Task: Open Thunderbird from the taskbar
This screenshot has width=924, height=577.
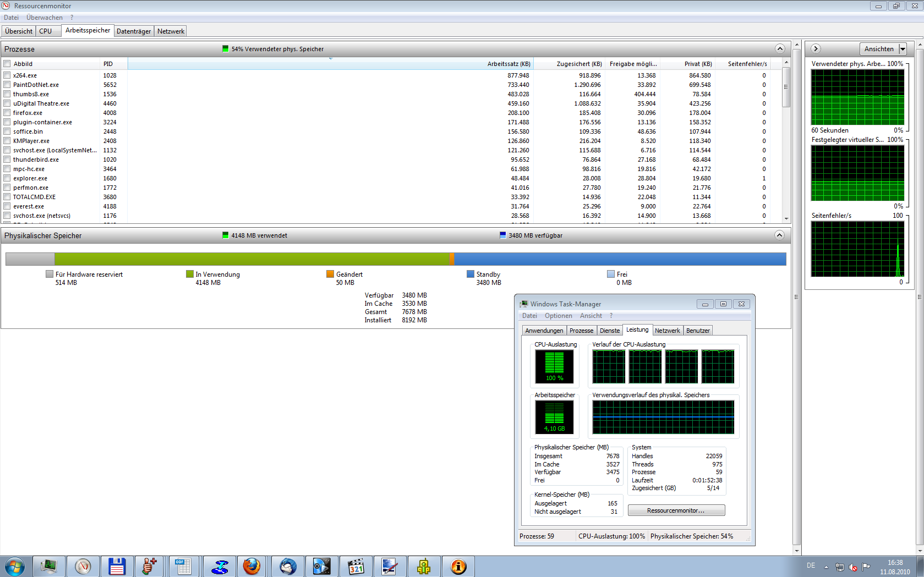Action: tap(288, 566)
